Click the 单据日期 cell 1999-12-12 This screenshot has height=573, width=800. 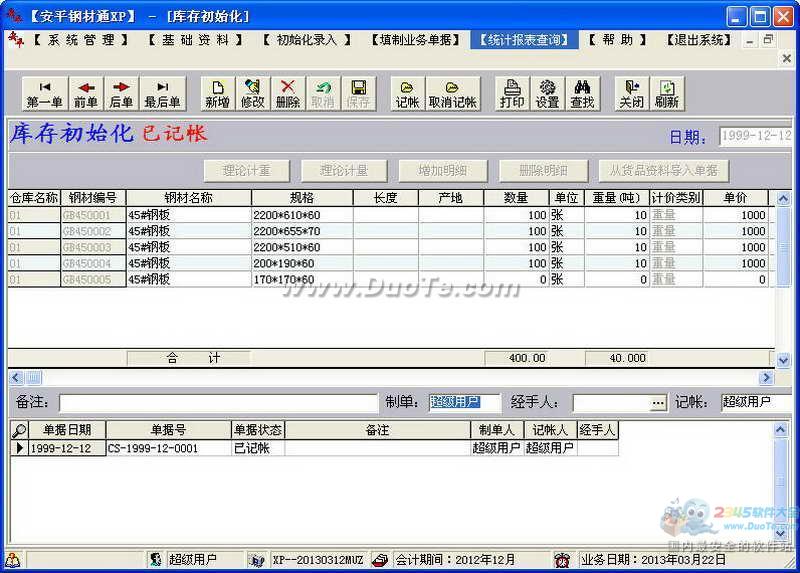(x=67, y=449)
